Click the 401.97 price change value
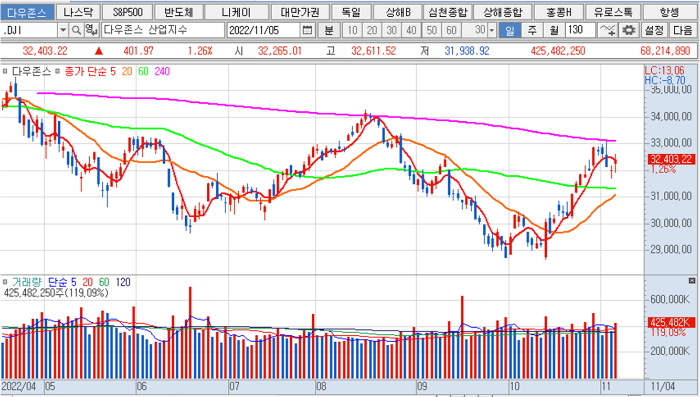700x397 pixels. pyautogui.click(x=138, y=51)
